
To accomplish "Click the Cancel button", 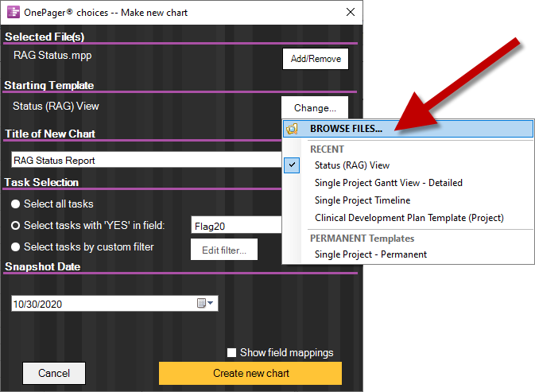I will 54,373.
